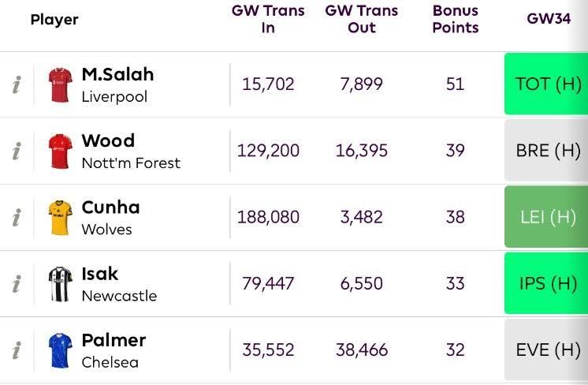The height and width of the screenshot is (385, 588).
Task: Open info icon for Isak
Action: [x=17, y=284]
